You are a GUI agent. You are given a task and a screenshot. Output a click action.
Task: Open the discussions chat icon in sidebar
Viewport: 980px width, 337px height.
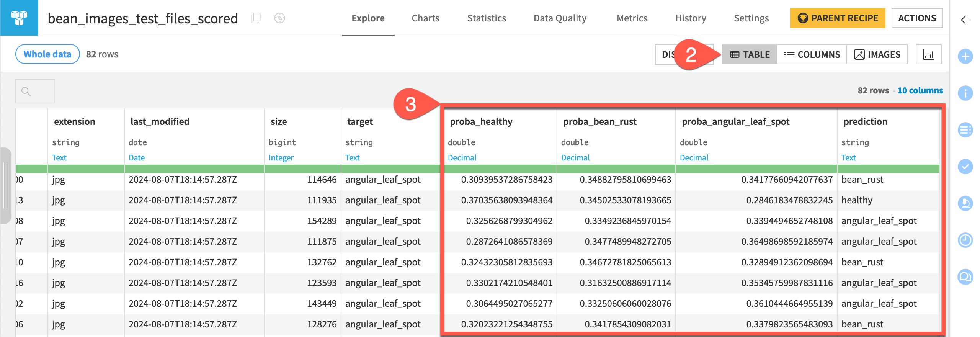tap(965, 277)
